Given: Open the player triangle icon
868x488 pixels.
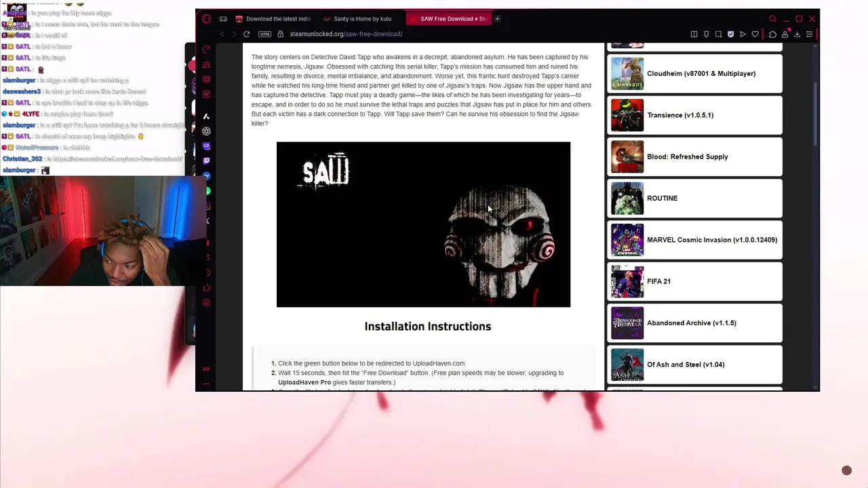Looking at the screenshot, I should point(743,34).
